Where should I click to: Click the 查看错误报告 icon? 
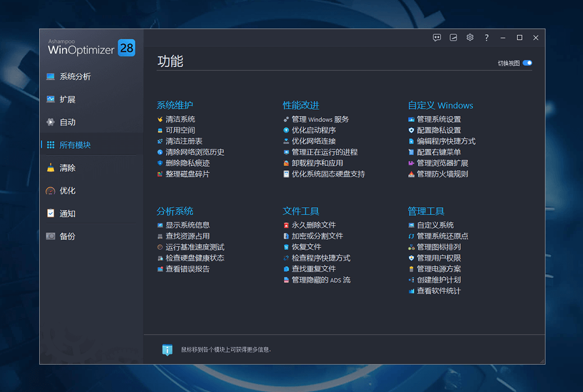pyautogui.click(x=160, y=269)
